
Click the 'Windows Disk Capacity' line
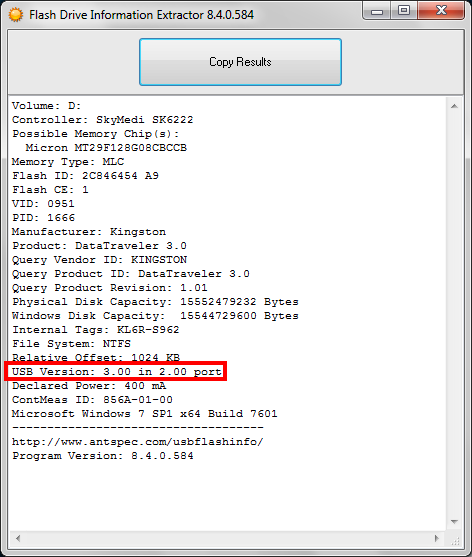click(155, 316)
